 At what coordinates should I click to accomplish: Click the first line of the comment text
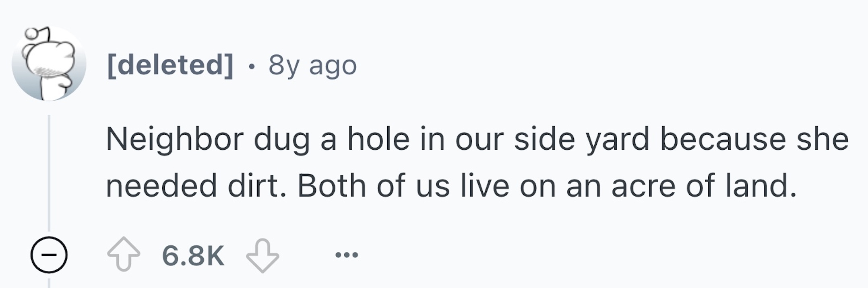pos(477,139)
